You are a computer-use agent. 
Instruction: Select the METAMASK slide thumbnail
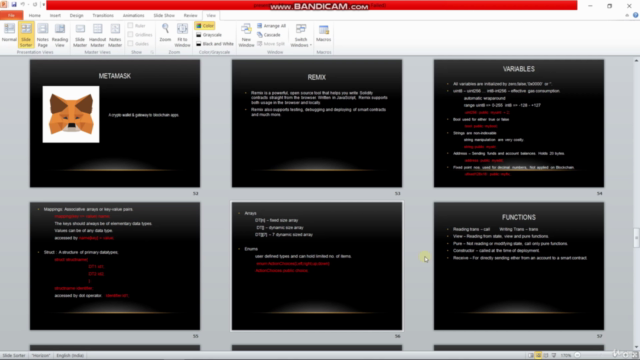pyautogui.click(x=115, y=123)
